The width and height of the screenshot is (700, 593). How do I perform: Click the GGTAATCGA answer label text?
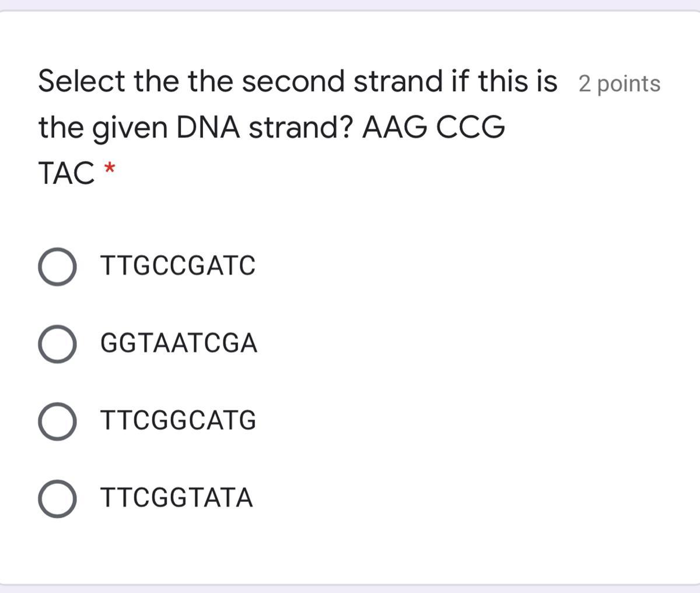click(179, 343)
